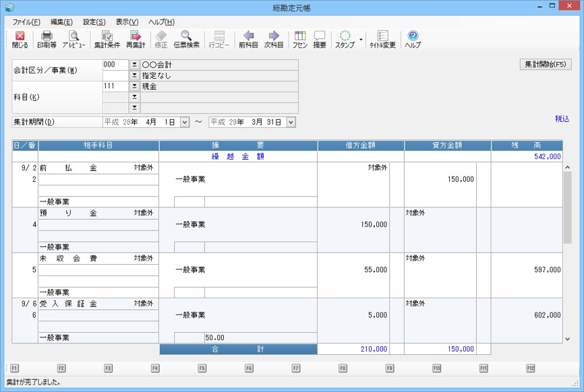
Task: Click the 会計区分 code field 000
Action: [x=115, y=65]
